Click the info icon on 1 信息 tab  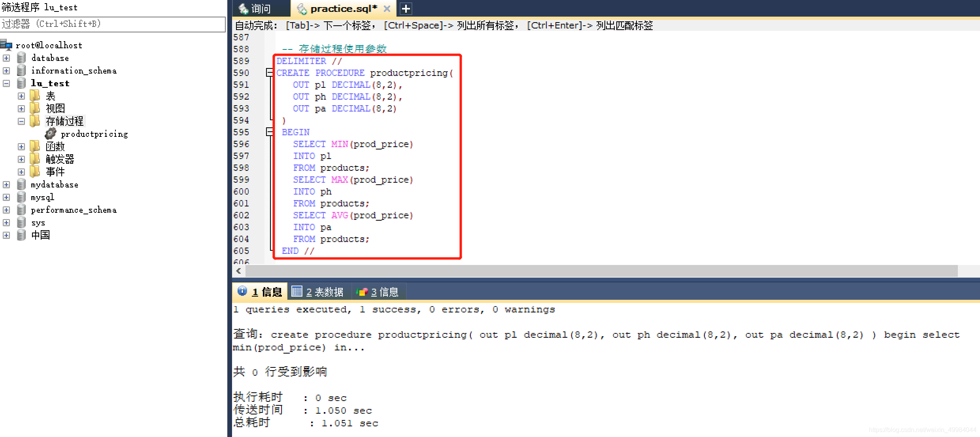(x=242, y=291)
